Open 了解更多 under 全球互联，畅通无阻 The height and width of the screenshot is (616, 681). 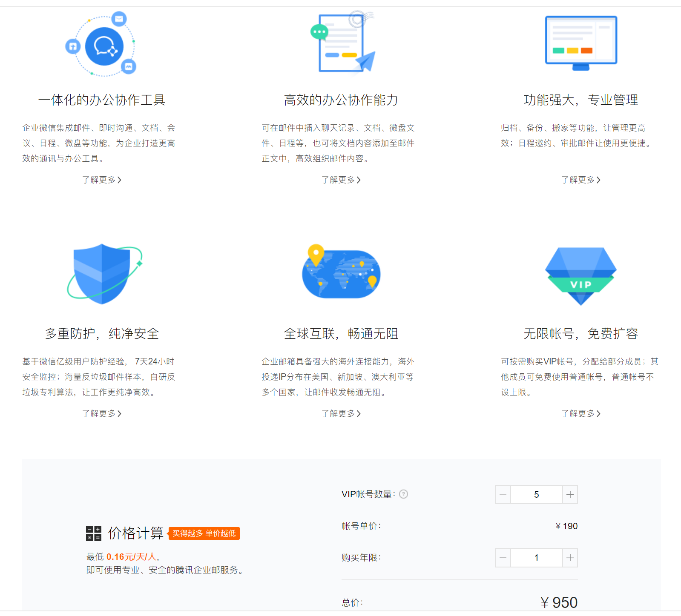coord(341,413)
